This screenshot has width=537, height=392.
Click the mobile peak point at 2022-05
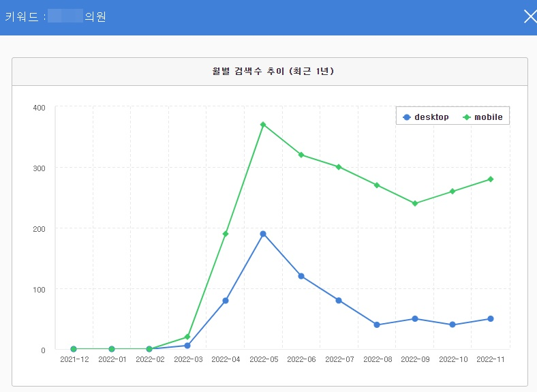pos(263,125)
